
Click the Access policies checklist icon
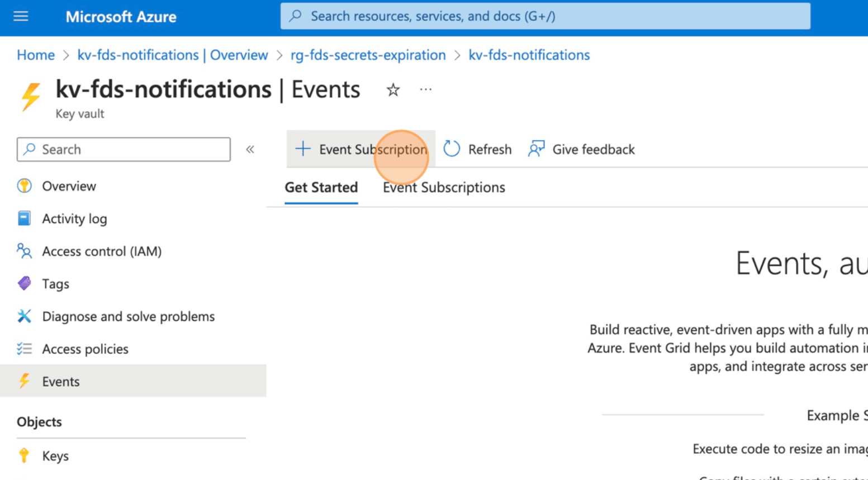(x=24, y=349)
